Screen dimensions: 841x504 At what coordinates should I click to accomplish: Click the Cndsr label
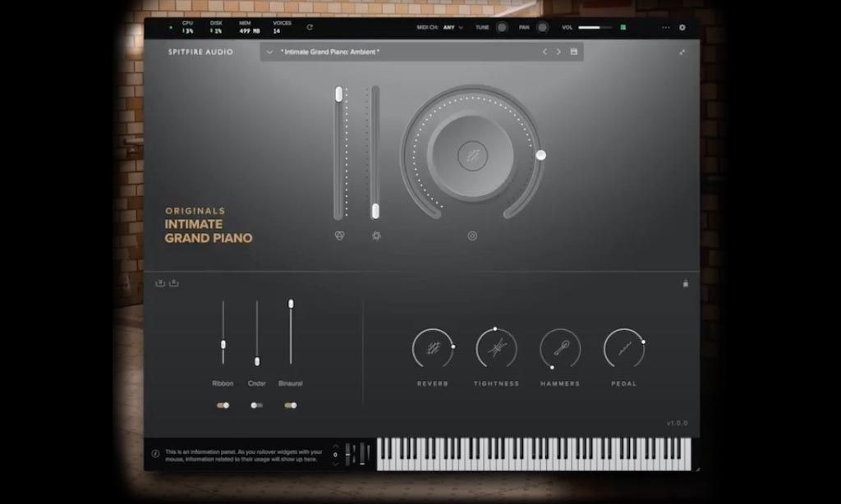pos(257,383)
